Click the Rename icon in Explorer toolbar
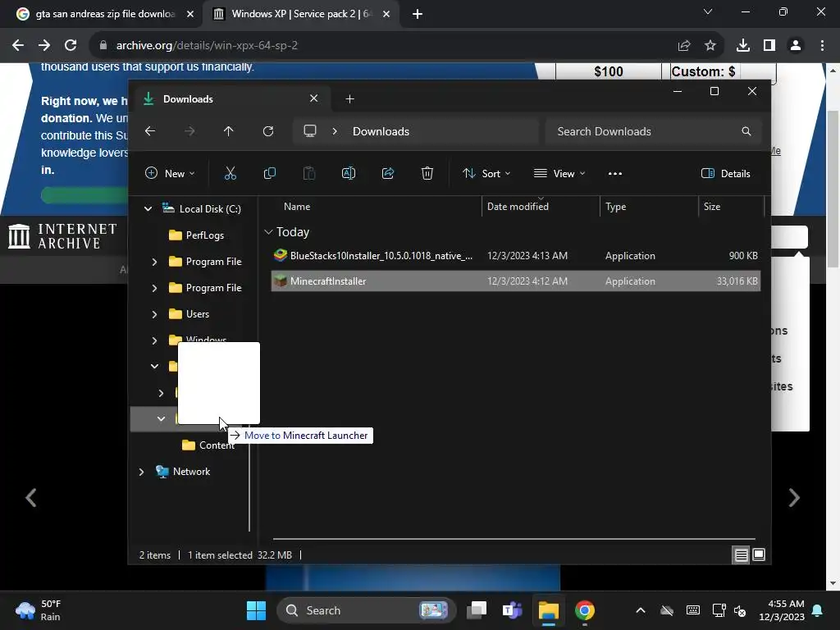The image size is (840, 630). tap(348, 174)
